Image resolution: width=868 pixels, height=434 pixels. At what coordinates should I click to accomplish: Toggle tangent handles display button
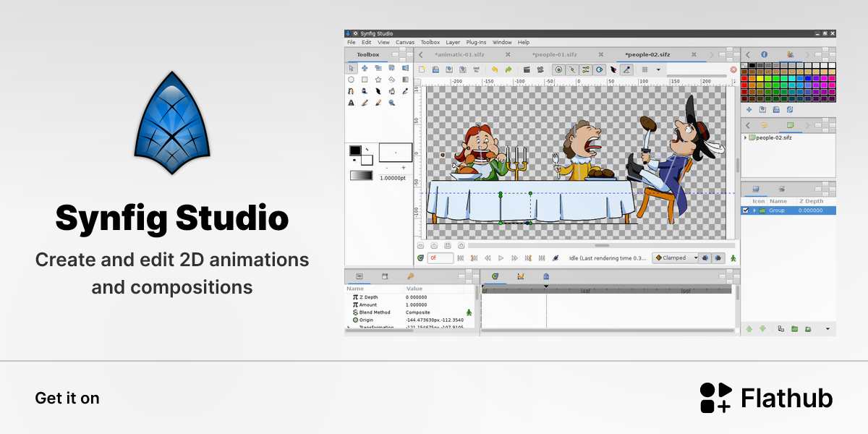click(585, 69)
